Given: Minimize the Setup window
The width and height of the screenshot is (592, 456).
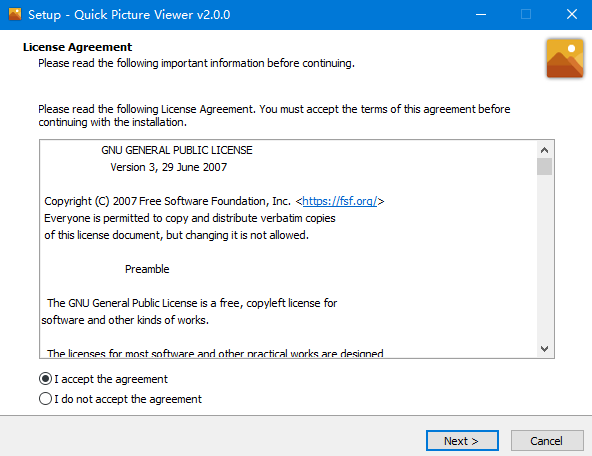Looking at the screenshot, I should point(481,15).
